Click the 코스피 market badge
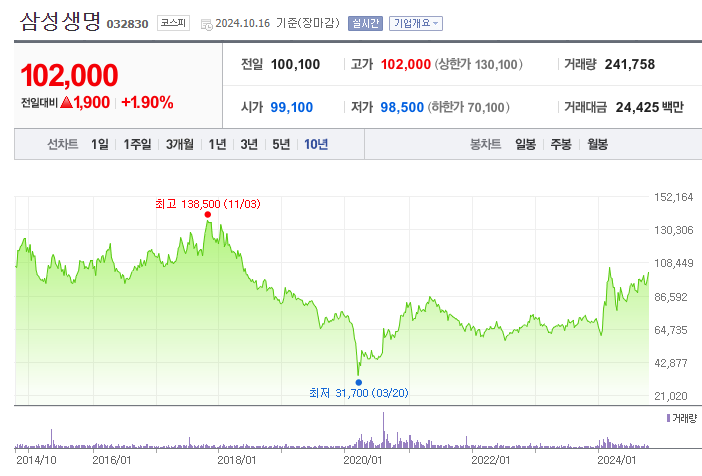702x476 pixels. coord(173,23)
